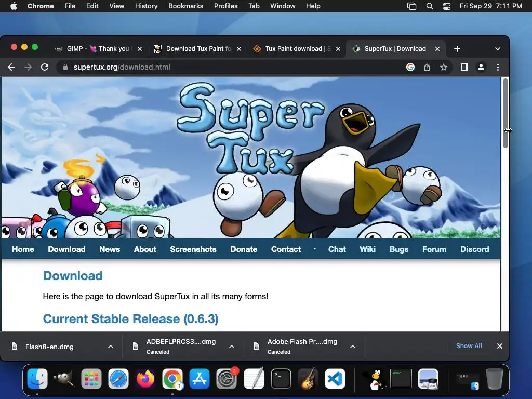
Task: Launch Visual Studio Code from the Dock
Action: [335, 379]
